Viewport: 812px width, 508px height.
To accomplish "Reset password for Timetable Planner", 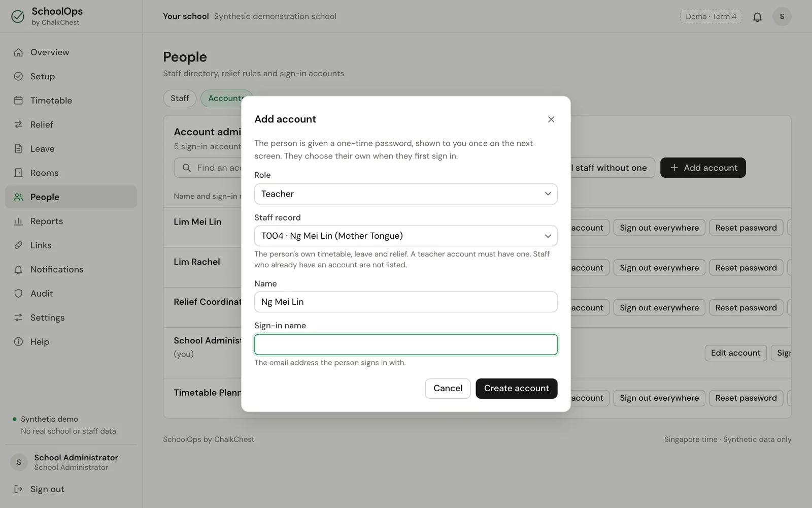I will coord(746,398).
